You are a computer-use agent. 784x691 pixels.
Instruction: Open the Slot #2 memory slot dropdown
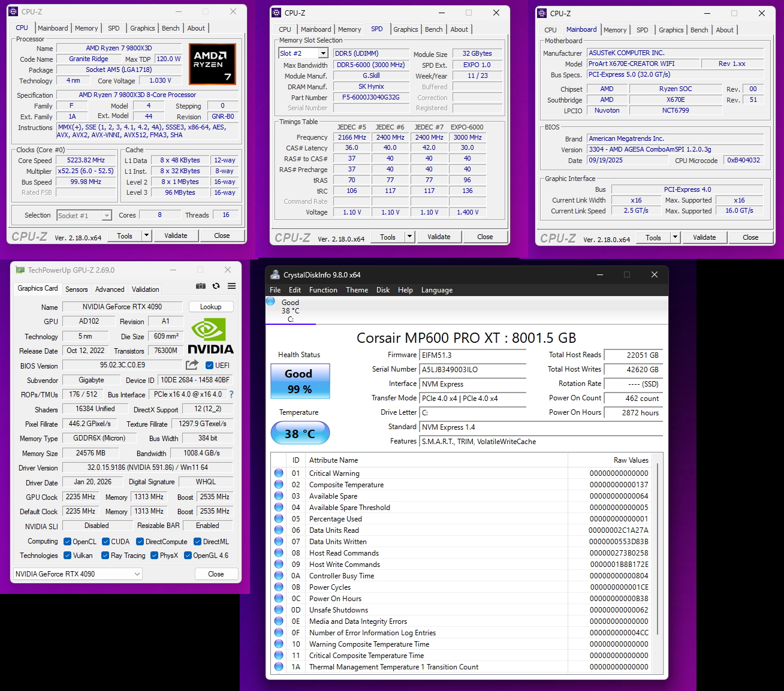[x=323, y=53]
